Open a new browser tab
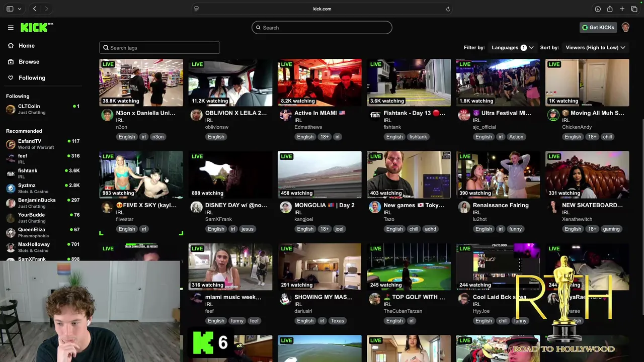 (x=622, y=9)
